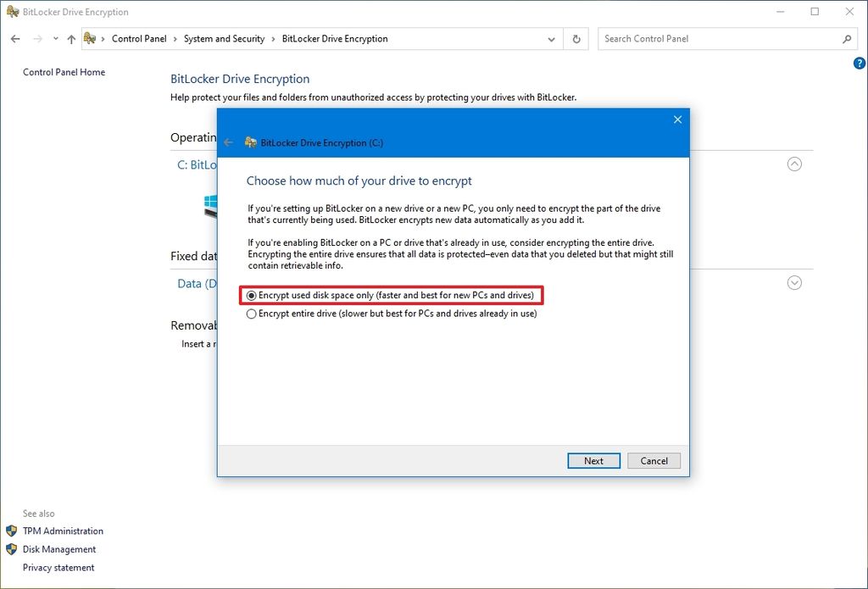The width and height of the screenshot is (868, 589).
Task: Select Encrypt entire drive option
Action: click(252, 314)
